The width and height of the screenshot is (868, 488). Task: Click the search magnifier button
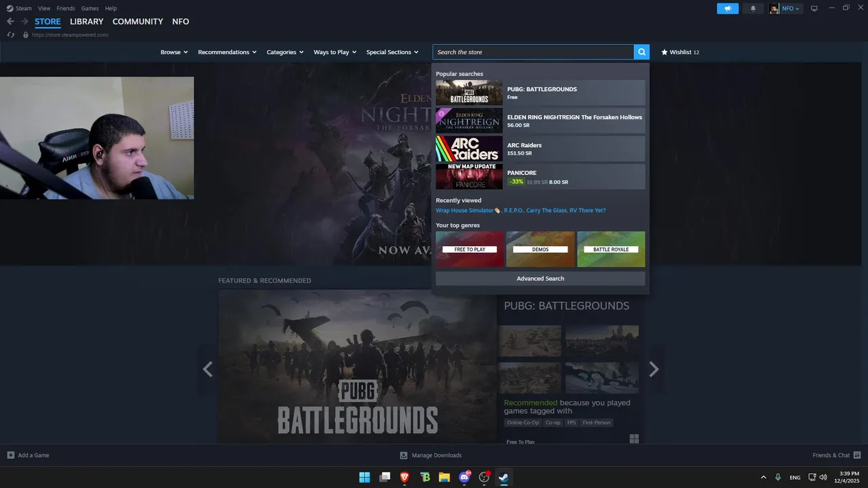(x=642, y=52)
